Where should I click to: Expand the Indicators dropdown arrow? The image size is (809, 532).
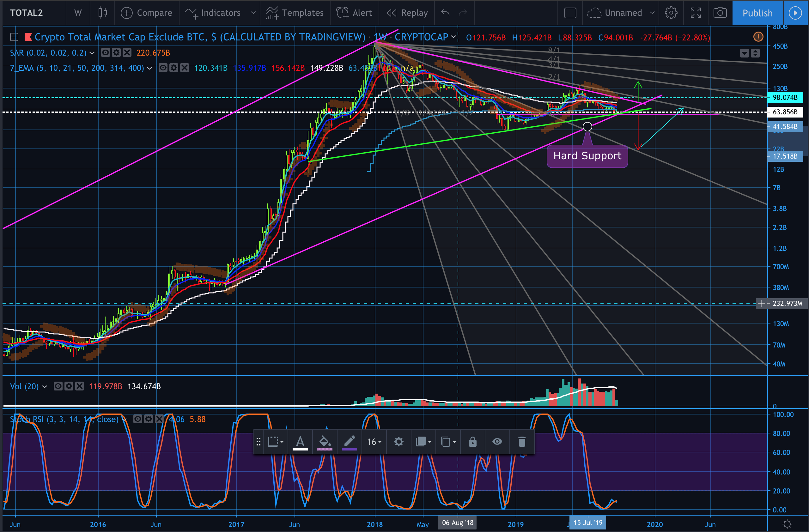pyautogui.click(x=253, y=13)
